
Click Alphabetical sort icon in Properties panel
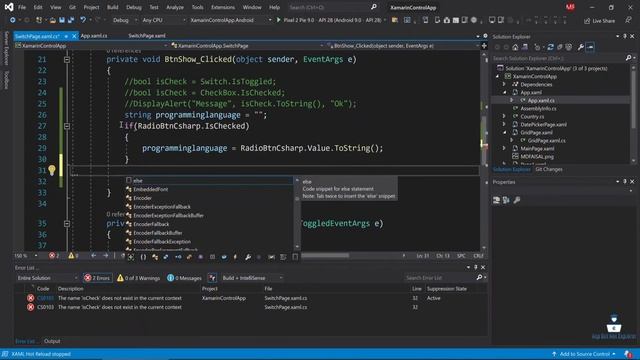point(506,200)
